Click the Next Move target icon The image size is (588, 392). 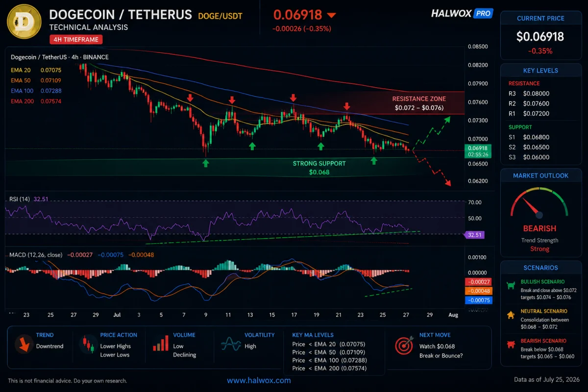pos(404,345)
